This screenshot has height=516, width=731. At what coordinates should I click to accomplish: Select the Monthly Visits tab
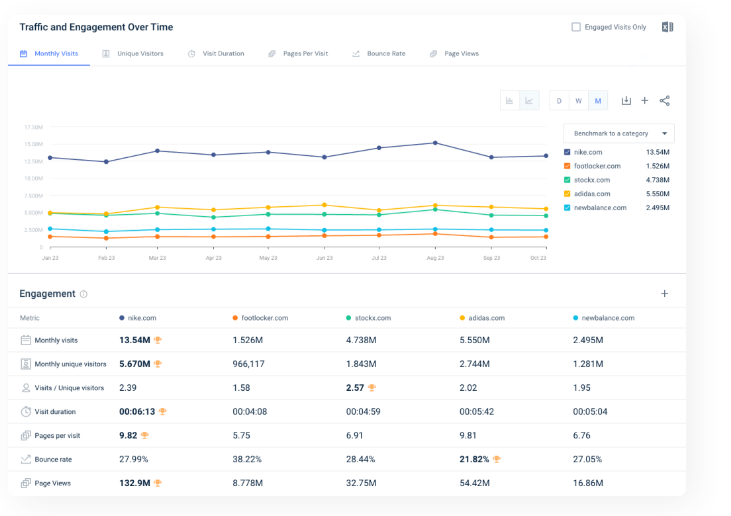[x=49, y=54]
